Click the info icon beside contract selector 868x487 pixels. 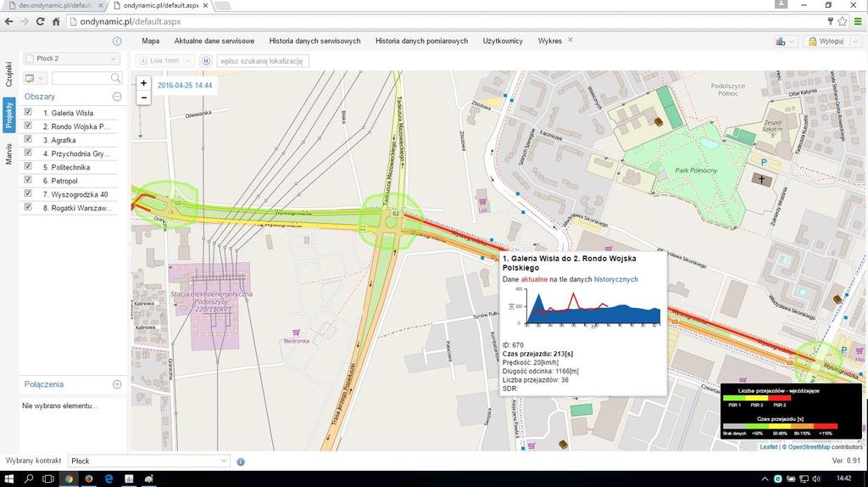coord(241,462)
